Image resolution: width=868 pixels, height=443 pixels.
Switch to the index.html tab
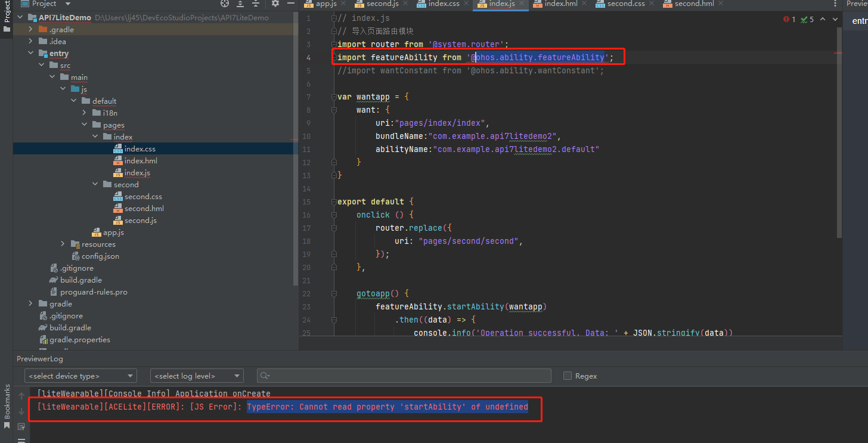[x=561, y=4]
